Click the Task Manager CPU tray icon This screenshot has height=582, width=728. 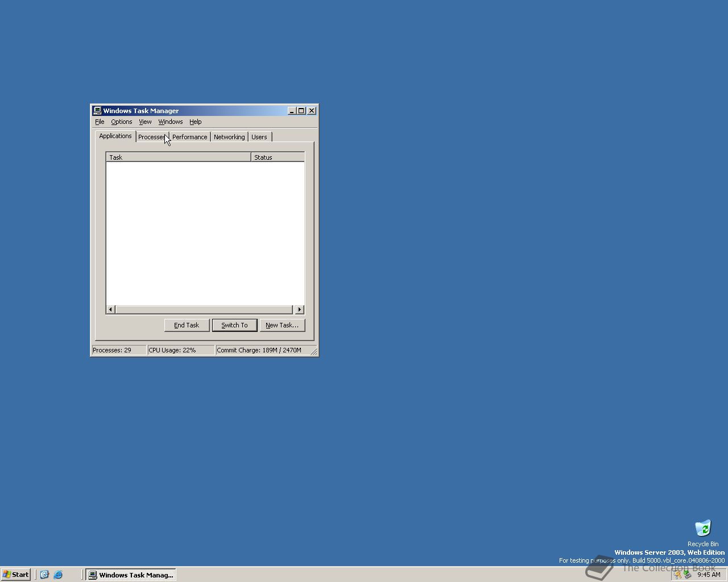click(x=688, y=575)
